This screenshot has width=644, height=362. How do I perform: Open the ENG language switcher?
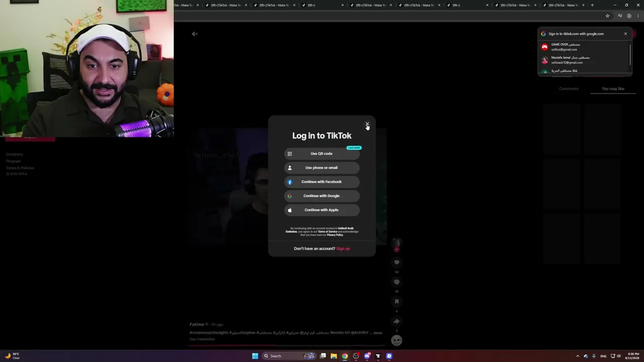[x=603, y=356]
